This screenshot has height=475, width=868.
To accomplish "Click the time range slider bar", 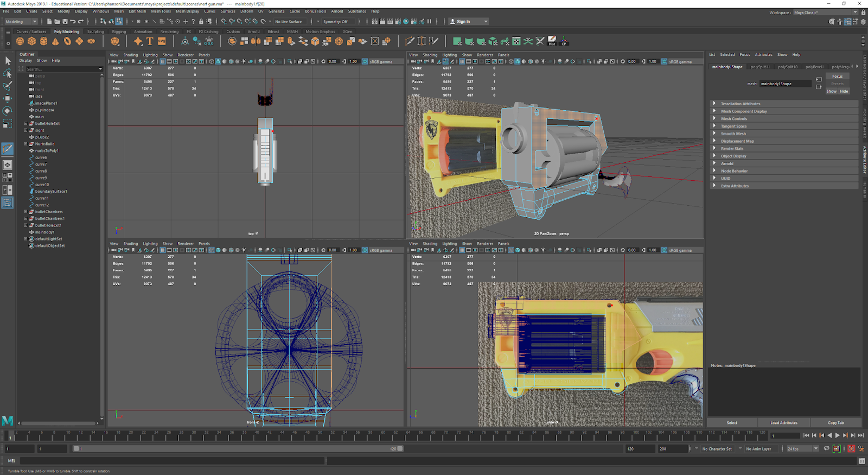I will click(239, 449).
